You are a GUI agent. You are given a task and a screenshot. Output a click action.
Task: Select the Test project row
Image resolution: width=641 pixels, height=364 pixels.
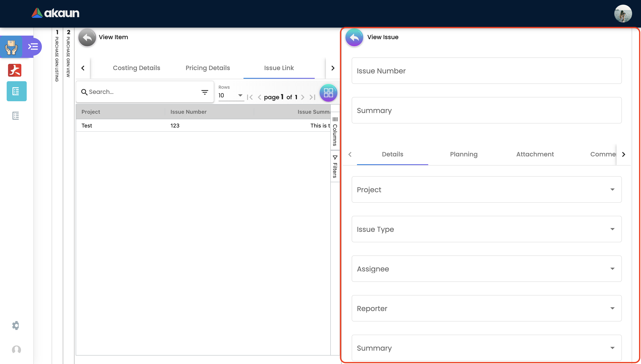pyautogui.click(x=87, y=125)
